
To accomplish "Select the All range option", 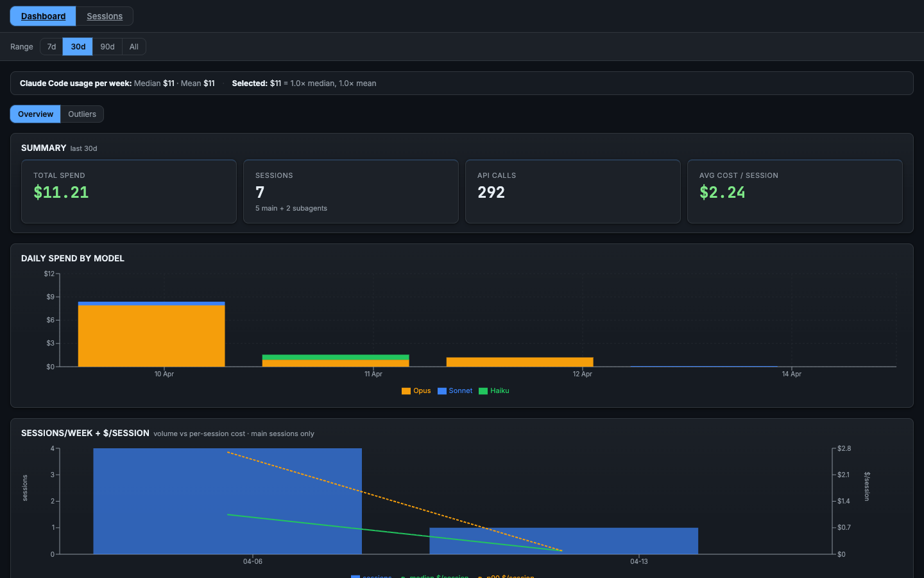I will (133, 47).
